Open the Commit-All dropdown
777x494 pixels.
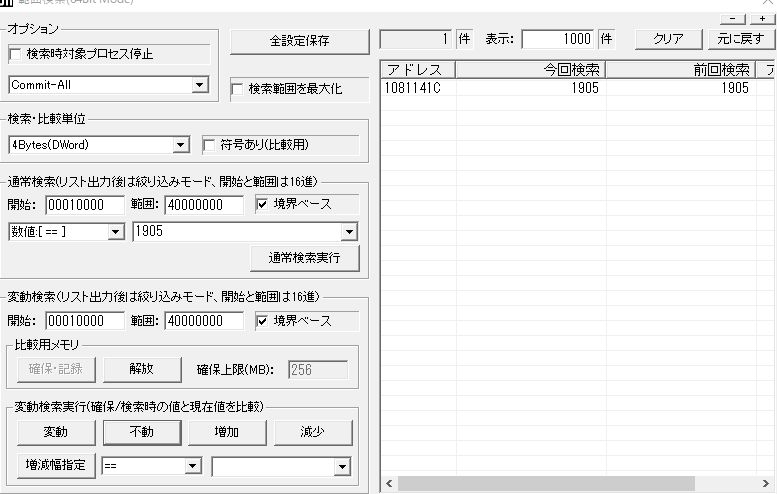pyautogui.click(x=199, y=85)
